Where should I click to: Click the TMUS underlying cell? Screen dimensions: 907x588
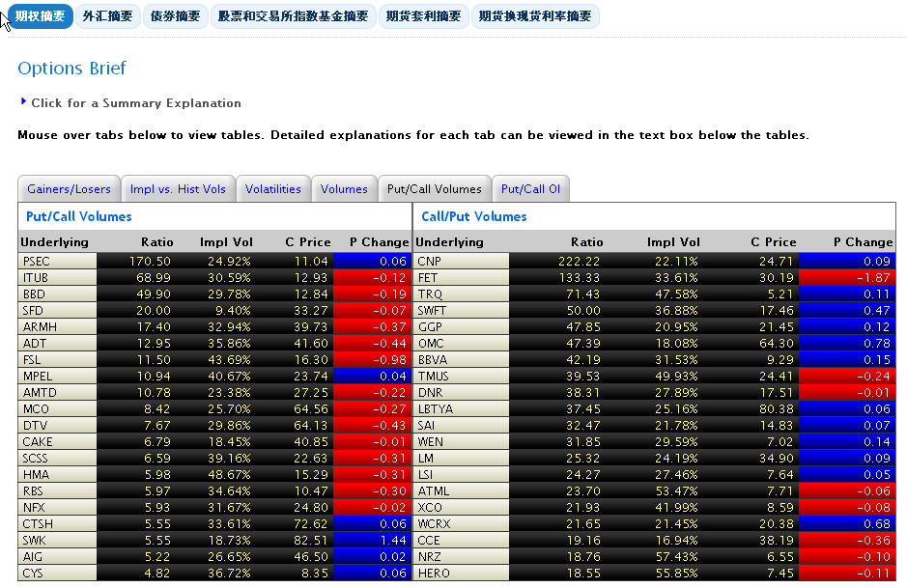tap(461, 376)
